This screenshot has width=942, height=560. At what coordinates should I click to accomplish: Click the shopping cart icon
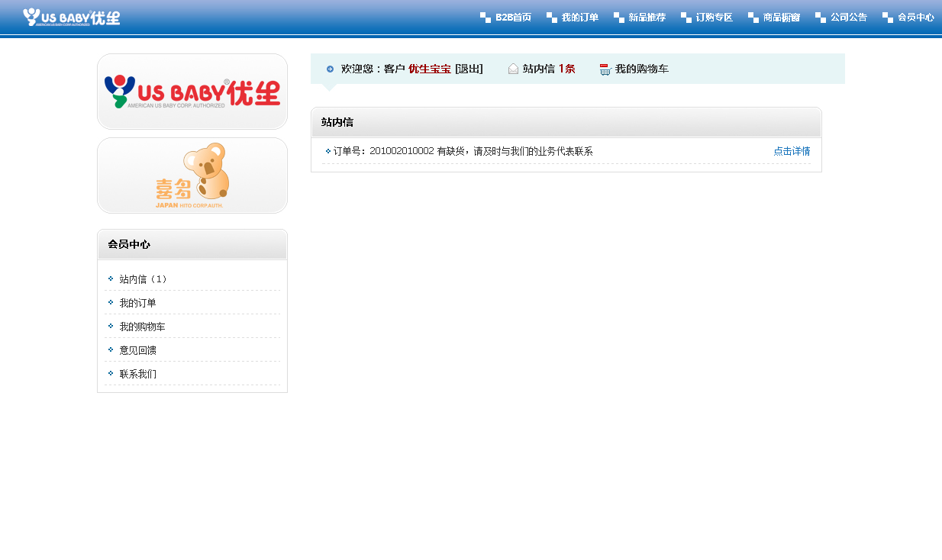(x=605, y=69)
